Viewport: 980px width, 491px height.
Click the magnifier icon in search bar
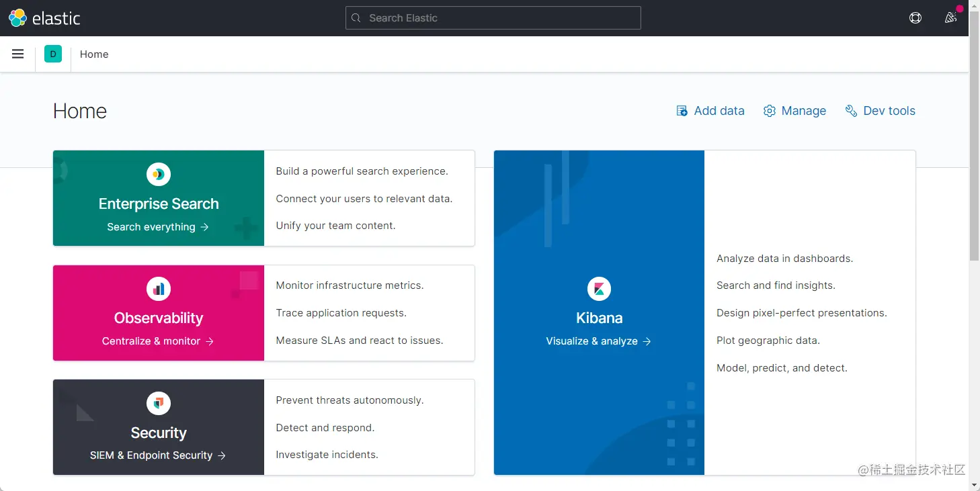[x=356, y=18]
